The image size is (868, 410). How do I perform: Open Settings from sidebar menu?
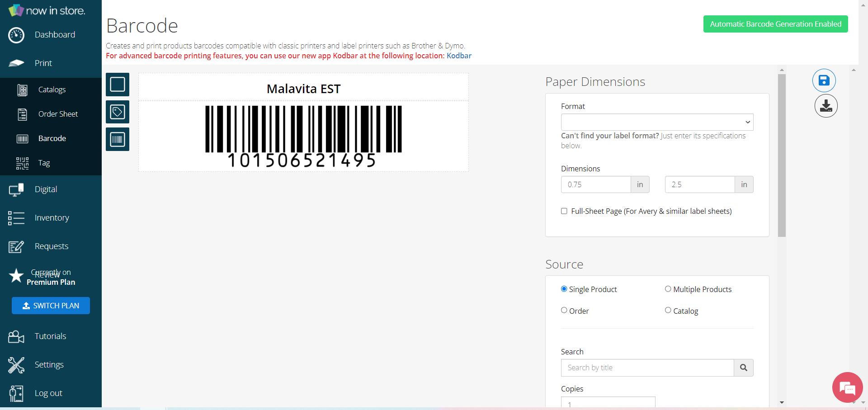pos(49,365)
